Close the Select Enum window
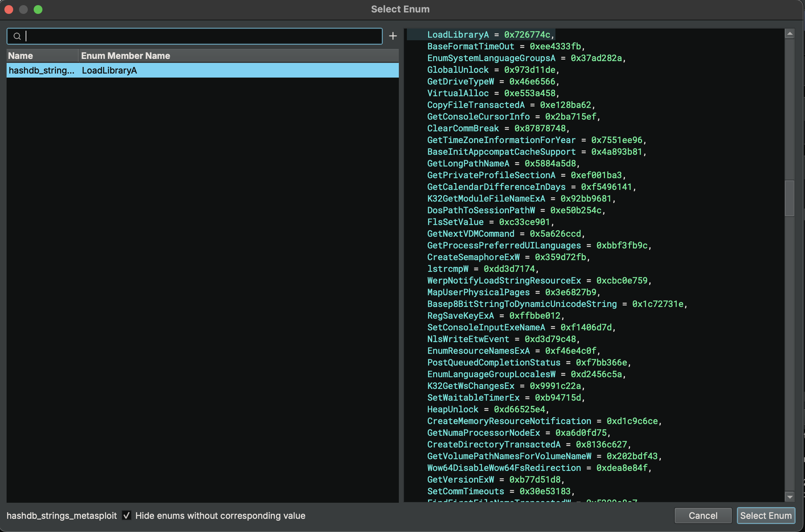 [x=9, y=9]
